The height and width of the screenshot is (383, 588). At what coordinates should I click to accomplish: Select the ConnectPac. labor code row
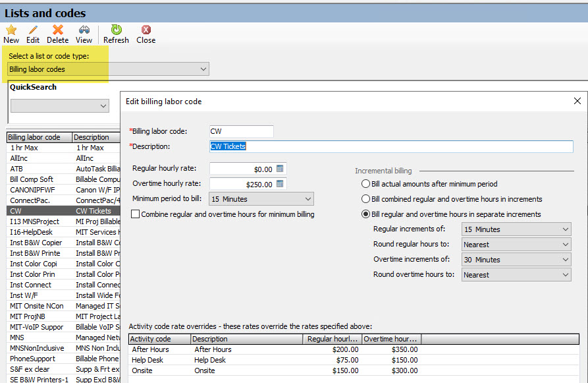coord(64,200)
